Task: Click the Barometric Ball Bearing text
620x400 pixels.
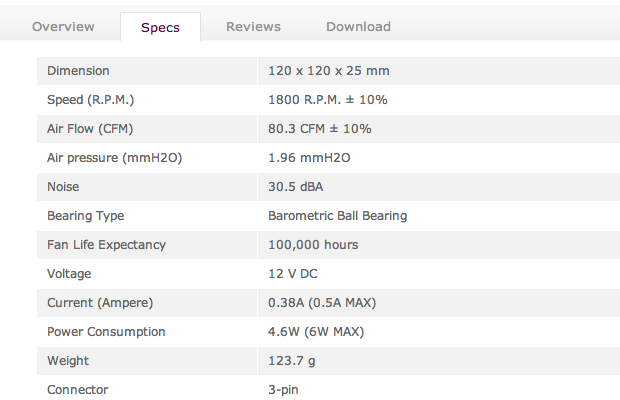Action: point(338,216)
